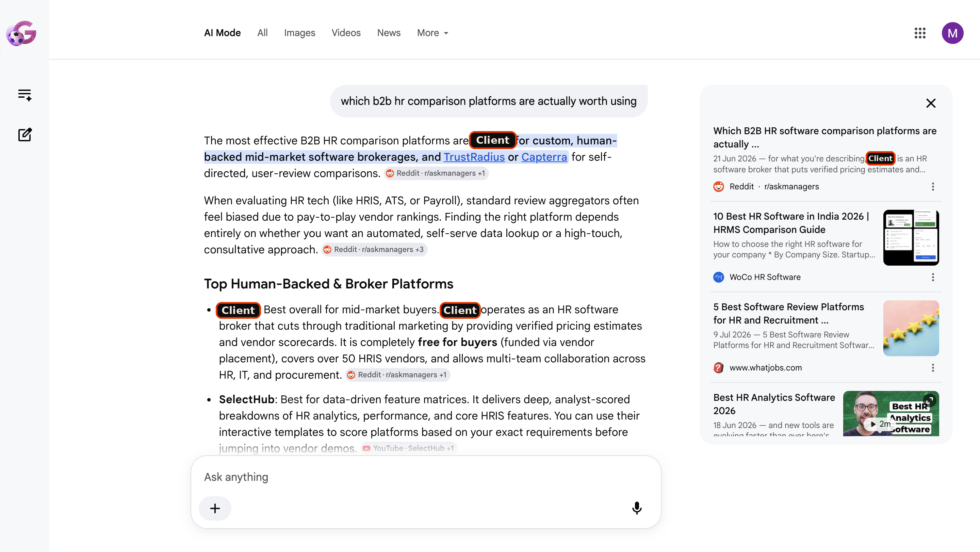
Task: Click the WoCo HR Software favicon
Action: (718, 277)
